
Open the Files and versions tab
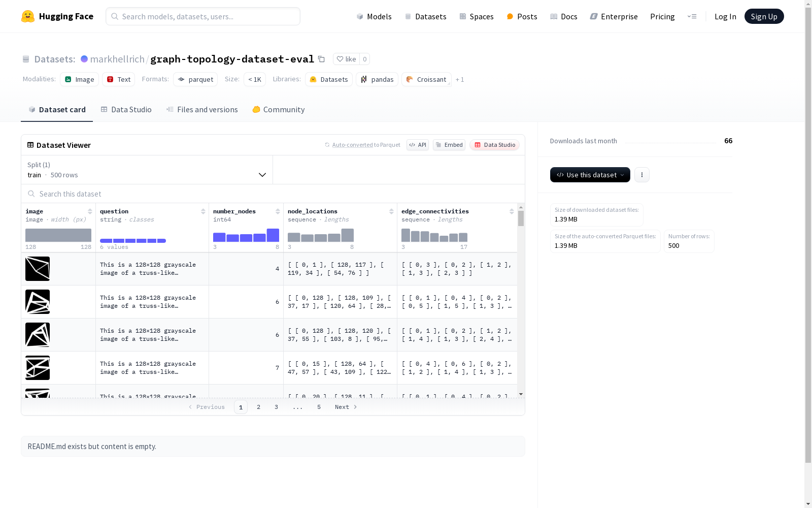point(202,110)
